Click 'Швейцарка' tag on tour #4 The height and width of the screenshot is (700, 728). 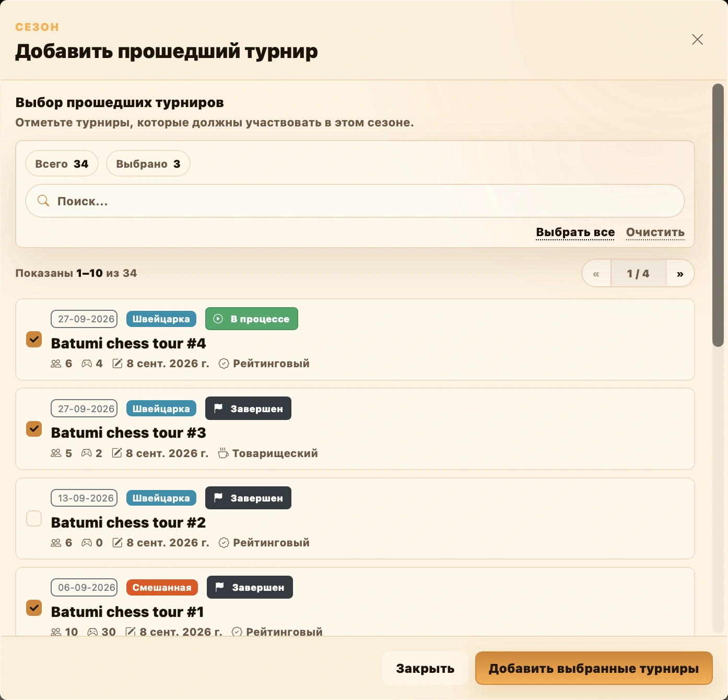[161, 319]
